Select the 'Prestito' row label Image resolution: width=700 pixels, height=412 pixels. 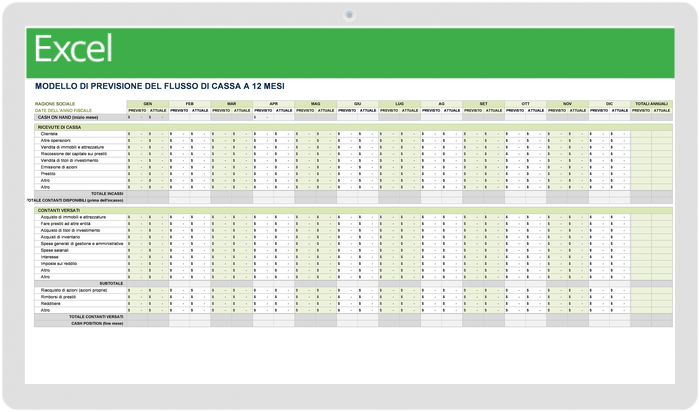[x=48, y=174]
